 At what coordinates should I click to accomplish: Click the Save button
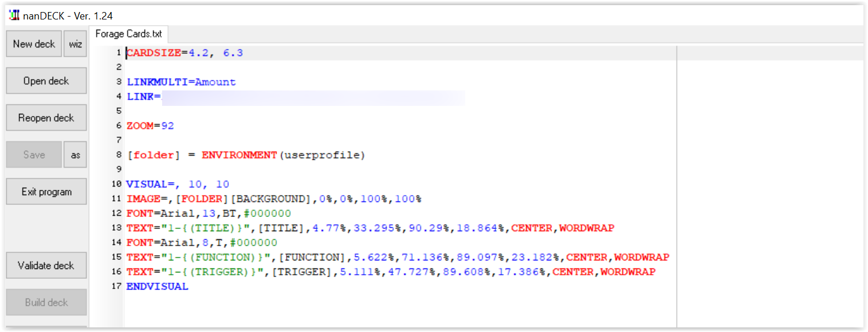click(34, 154)
